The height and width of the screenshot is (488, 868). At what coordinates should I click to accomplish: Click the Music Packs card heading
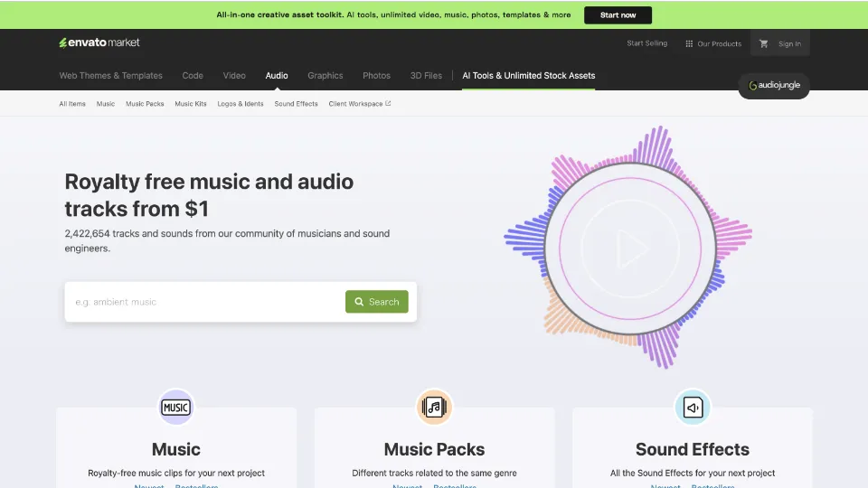pyautogui.click(x=434, y=449)
